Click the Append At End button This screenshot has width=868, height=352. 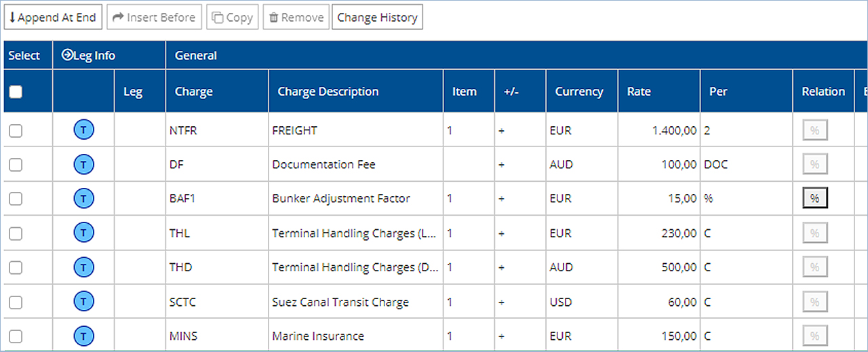tap(53, 18)
